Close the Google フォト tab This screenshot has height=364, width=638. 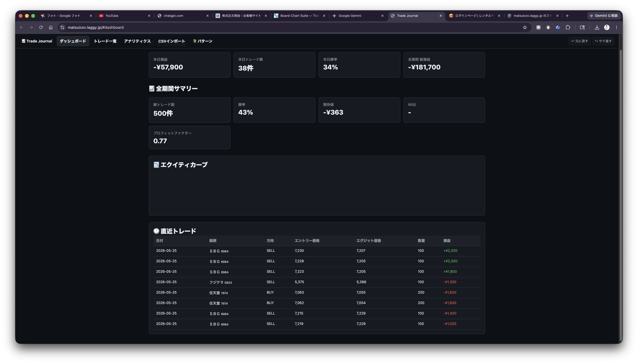tap(91, 16)
